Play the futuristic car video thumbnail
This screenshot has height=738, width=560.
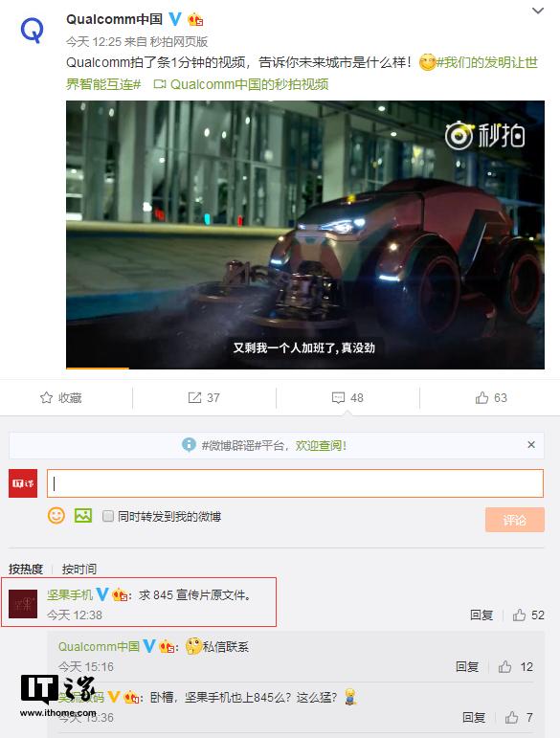click(x=305, y=235)
